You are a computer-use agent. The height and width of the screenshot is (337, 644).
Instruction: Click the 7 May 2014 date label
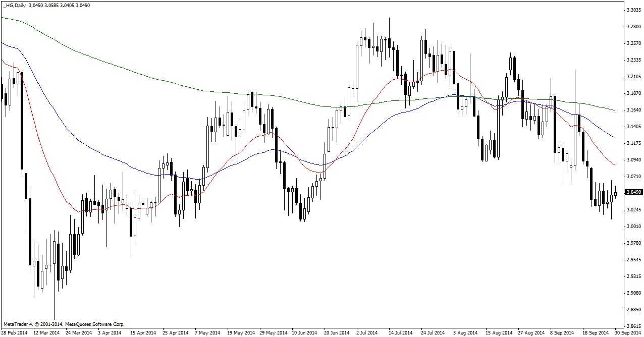pos(208,333)
